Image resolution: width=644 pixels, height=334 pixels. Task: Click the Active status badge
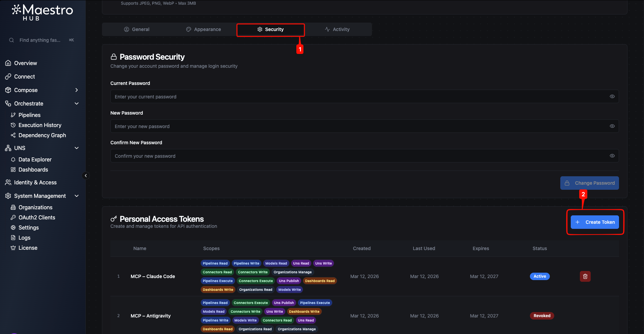[539, 276]
